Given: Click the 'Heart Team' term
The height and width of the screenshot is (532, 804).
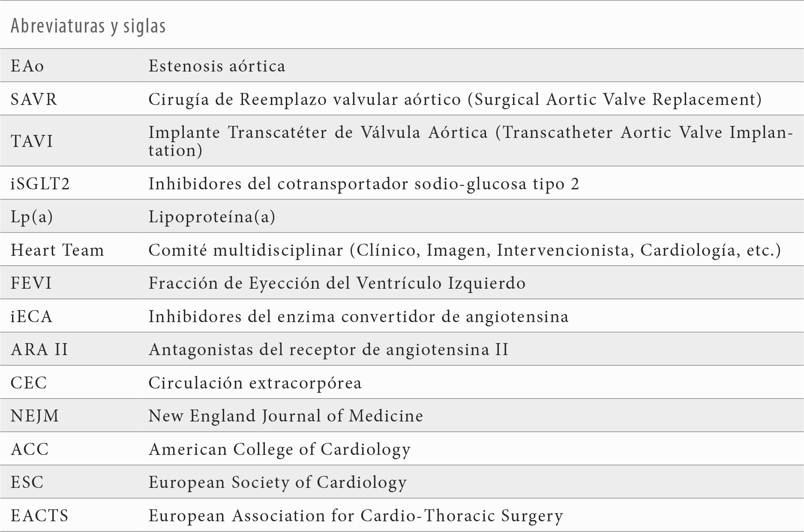Looking at the screenshot, I should click(57, 250).
